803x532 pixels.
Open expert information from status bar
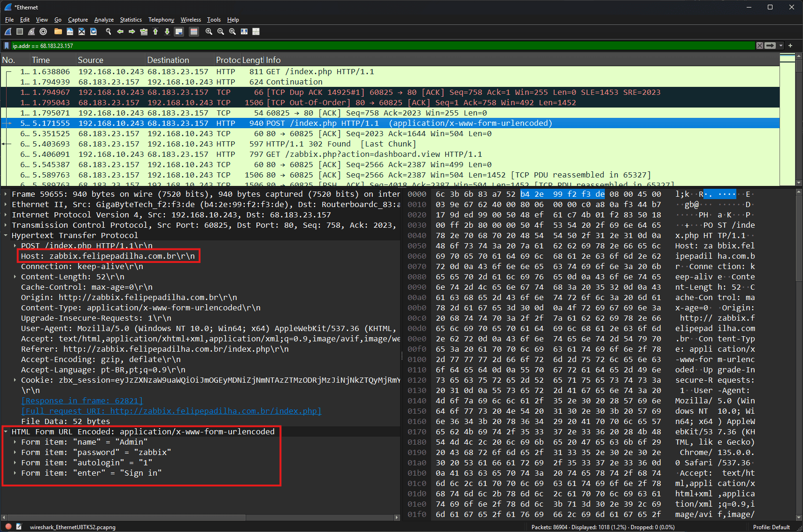(8, 527)
